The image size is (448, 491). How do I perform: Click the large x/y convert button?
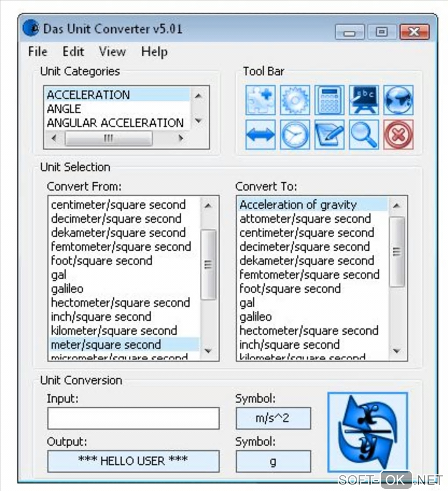point(368,432)
